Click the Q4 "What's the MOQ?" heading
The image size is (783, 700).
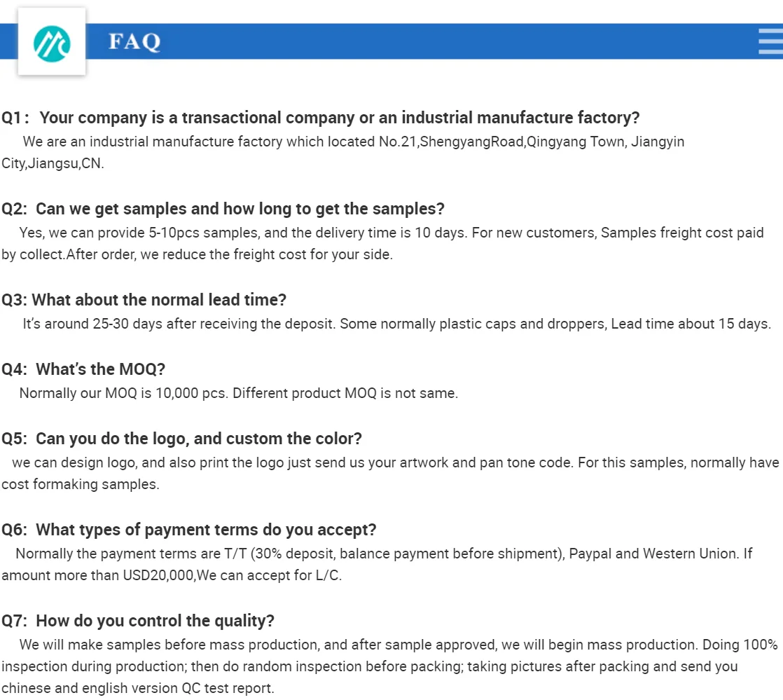tap(83, 369)
